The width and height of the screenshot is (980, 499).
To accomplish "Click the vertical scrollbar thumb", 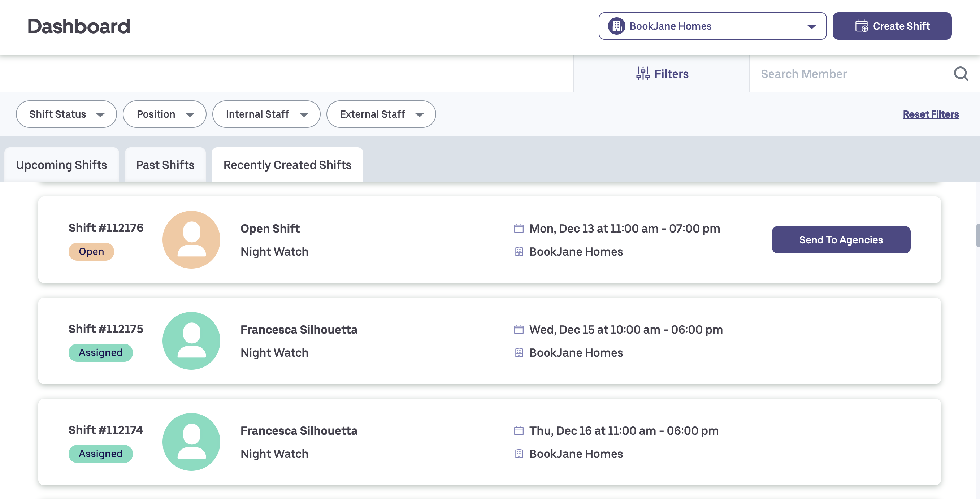I will click(x=977, y=236).
